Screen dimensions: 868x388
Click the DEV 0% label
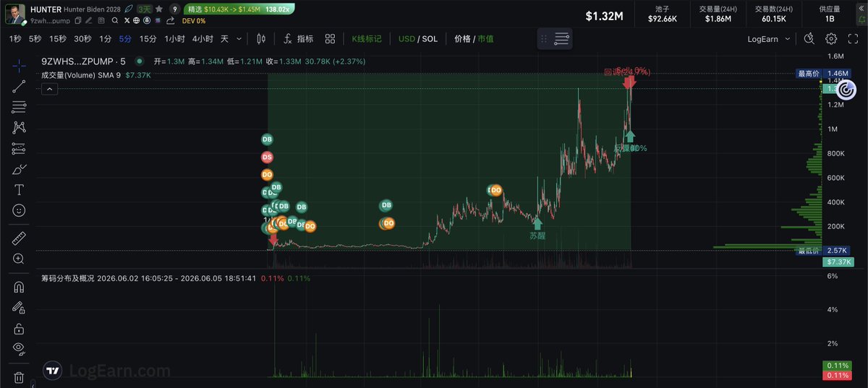(194, 21)
